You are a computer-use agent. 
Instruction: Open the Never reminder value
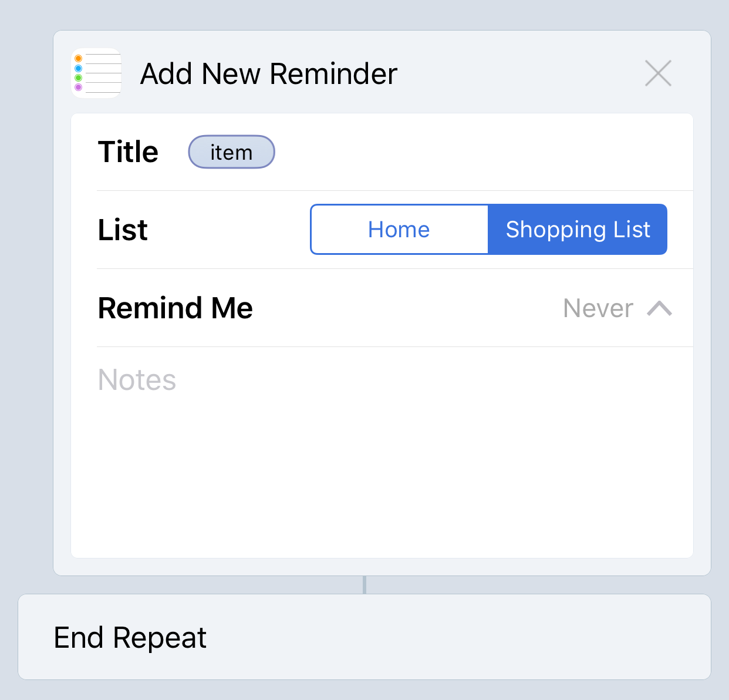(598, 308)
